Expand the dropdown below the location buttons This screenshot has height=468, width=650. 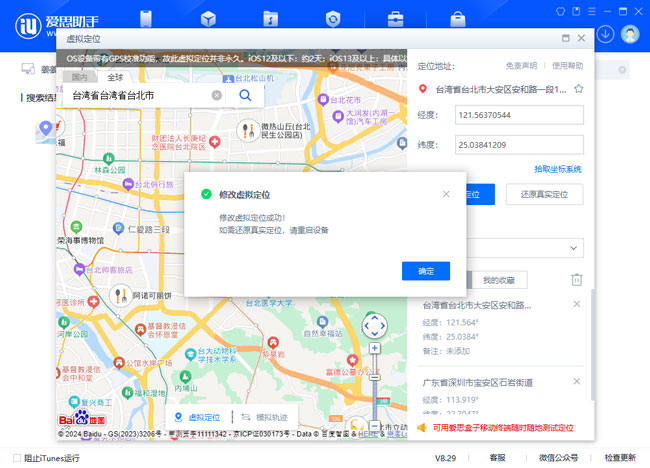click(x=573, y=248)
